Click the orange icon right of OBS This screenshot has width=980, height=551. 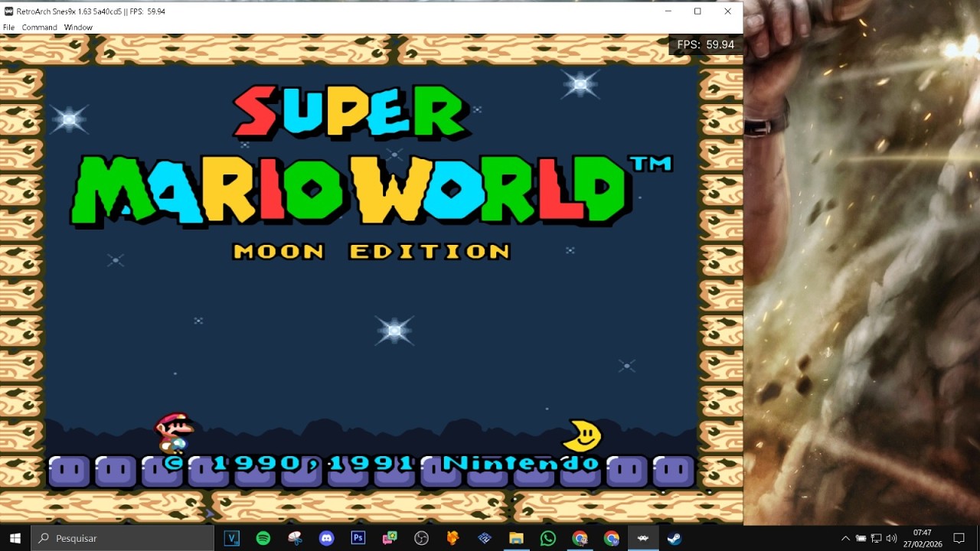452,538
